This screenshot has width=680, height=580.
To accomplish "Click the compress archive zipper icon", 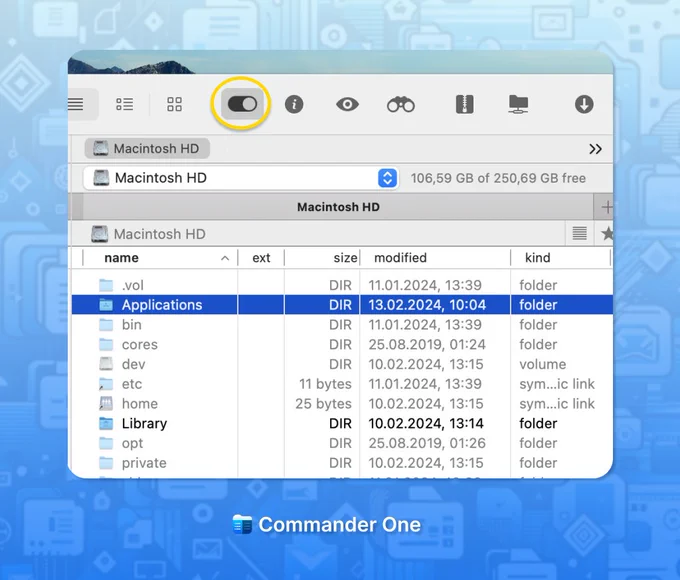I will (464, 105).
